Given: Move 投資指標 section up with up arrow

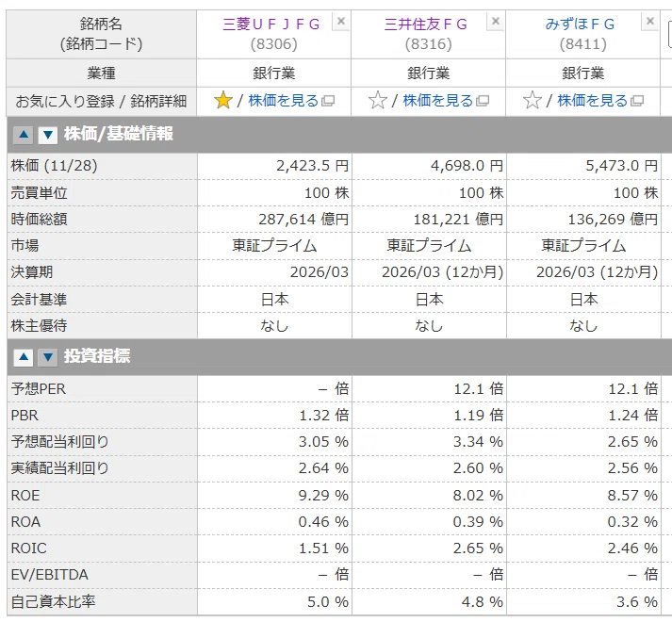Looking at the screenshot, I should click(24, 357).
